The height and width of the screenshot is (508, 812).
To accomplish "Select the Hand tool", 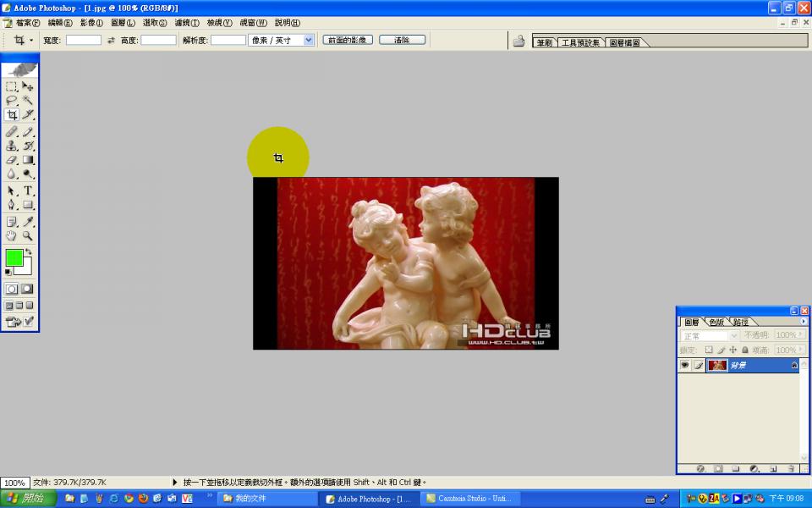I will (x=11, y=236).
